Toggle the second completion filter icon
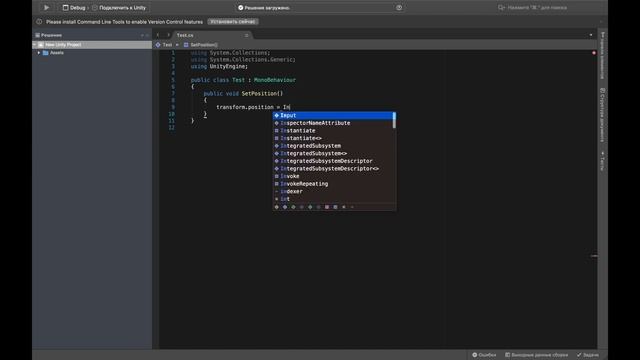Screen dimensions: 640x360 pos(285,207)
